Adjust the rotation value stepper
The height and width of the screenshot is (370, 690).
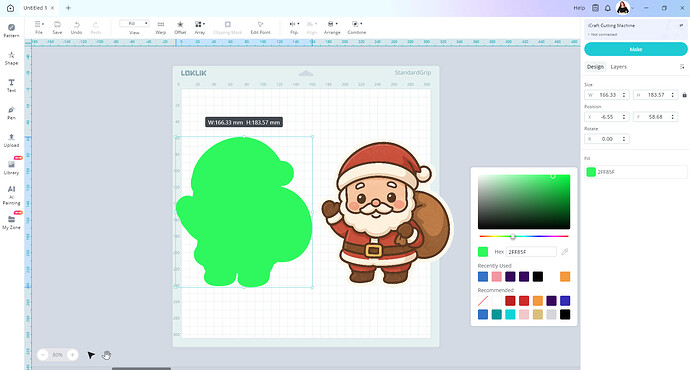pyautogui.click(x=624, y=139)
